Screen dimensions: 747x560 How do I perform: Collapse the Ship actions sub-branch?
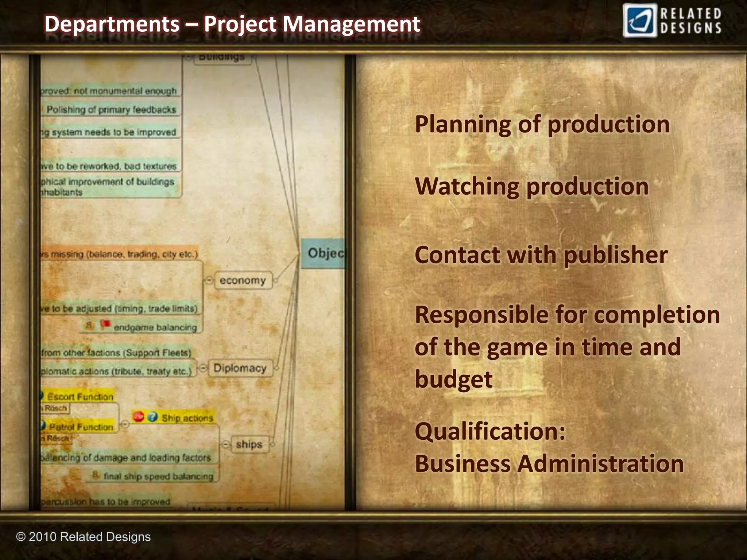coord(125,424)
